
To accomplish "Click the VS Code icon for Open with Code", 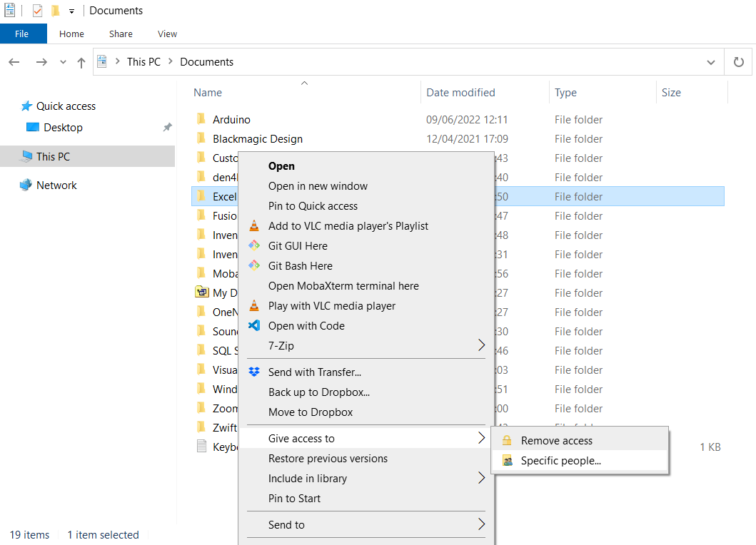I will click(x=254, y=326).
